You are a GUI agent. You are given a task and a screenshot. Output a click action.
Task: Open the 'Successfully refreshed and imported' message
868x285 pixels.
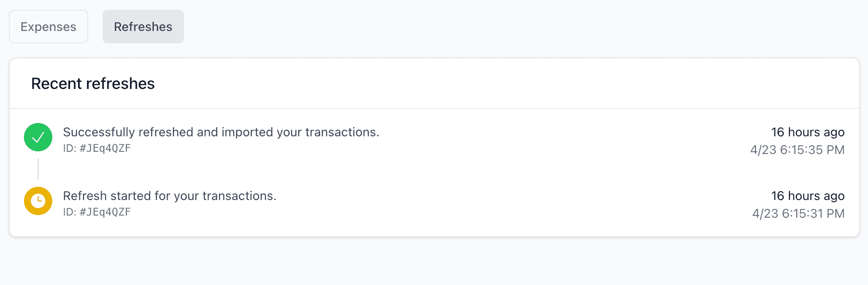point(221,132)
